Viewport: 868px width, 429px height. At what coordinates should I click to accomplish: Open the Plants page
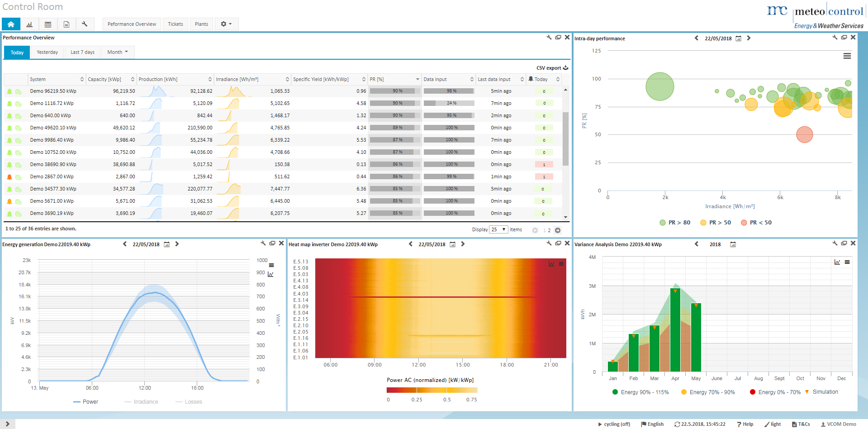(201, 24)
